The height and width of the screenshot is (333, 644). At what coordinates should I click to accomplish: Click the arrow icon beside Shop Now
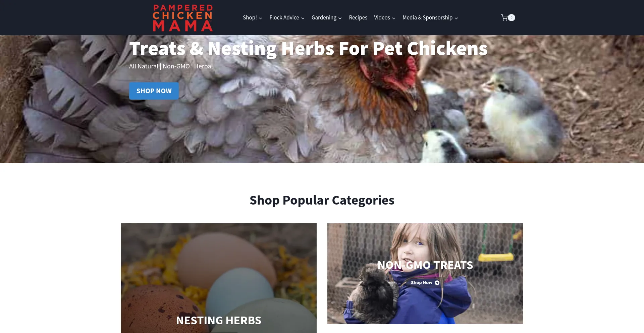point(437,283)
